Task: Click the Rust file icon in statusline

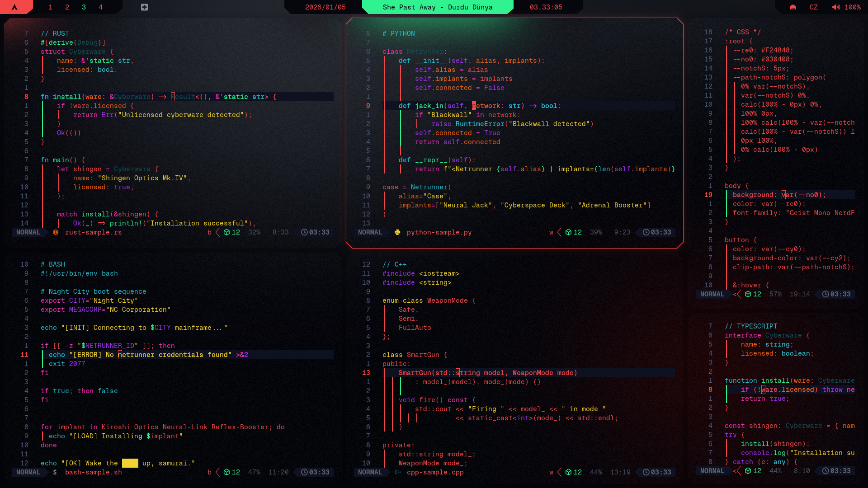Action: [x=56, y=232]
